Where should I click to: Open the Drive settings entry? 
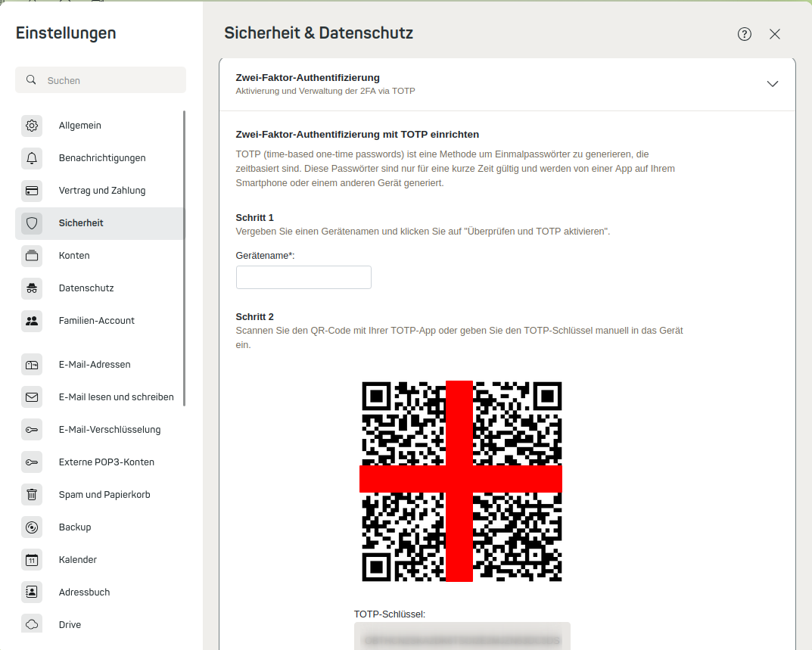(x=100, y=624)
